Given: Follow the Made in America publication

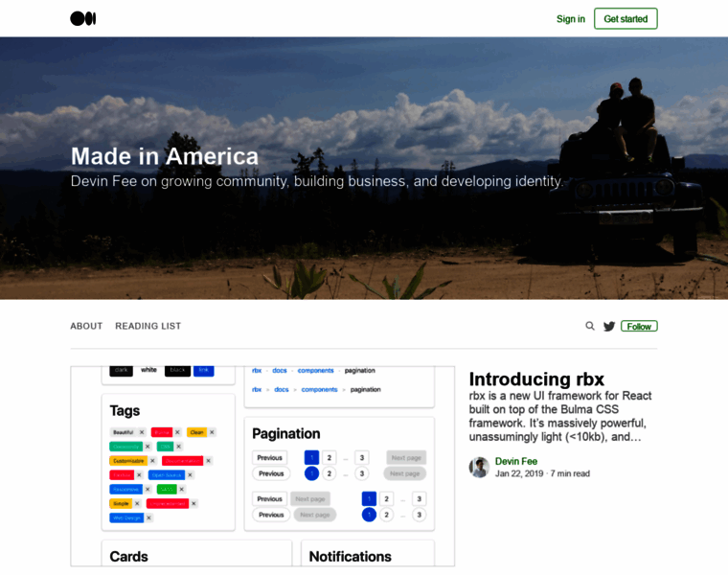Looking at the screenshot, I should click(x=639, y=326).
